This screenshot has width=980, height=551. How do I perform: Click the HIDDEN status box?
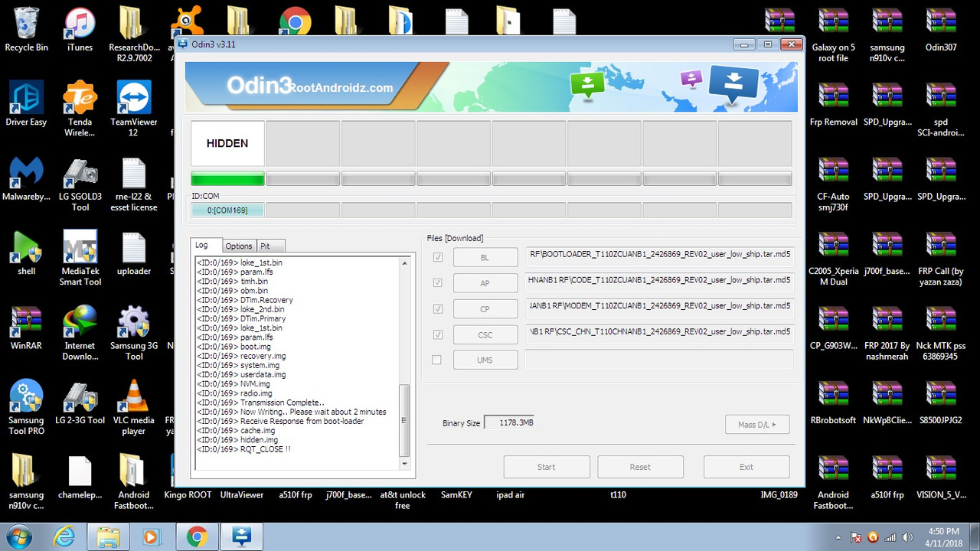pyautogui.click(x=227, y=143)
